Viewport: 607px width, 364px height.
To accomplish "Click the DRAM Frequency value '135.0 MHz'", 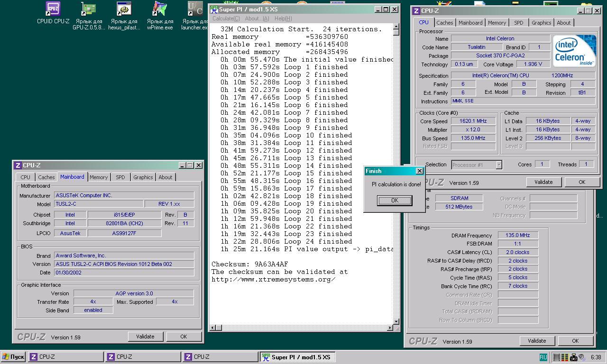I will click(518, 236).
